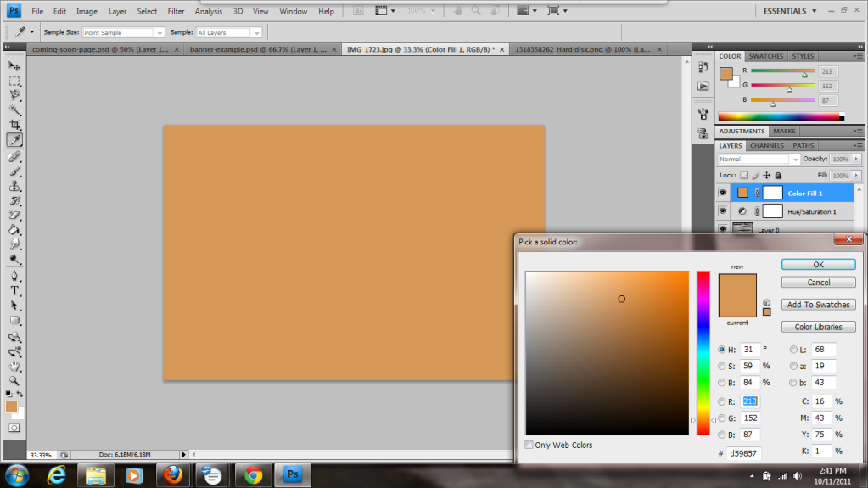Click the Color Fill 1 layer thumbnail

click(742, 193)
